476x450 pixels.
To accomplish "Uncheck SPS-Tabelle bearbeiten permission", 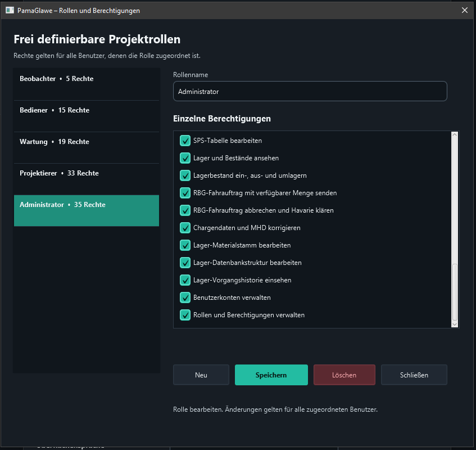I will (x=185, y=141).
